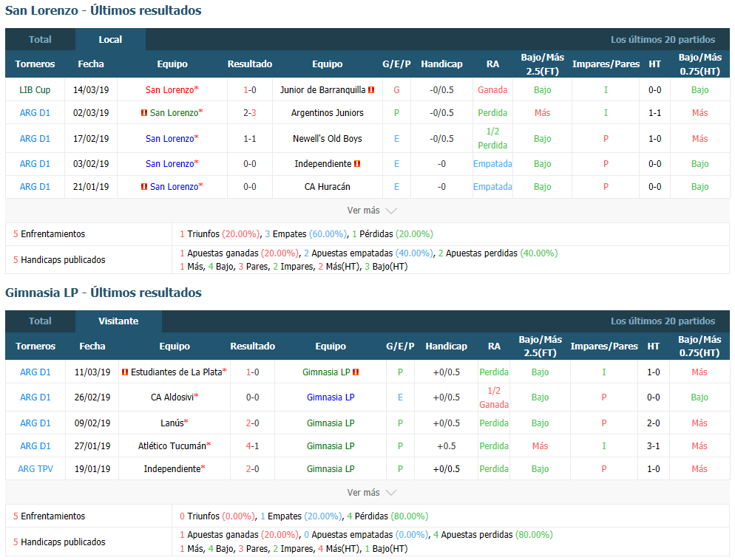Open ARG D1 link in the 27/01/19 row
Image resolution: width=735 pixels, height=560 pixels.
[35, 445]
